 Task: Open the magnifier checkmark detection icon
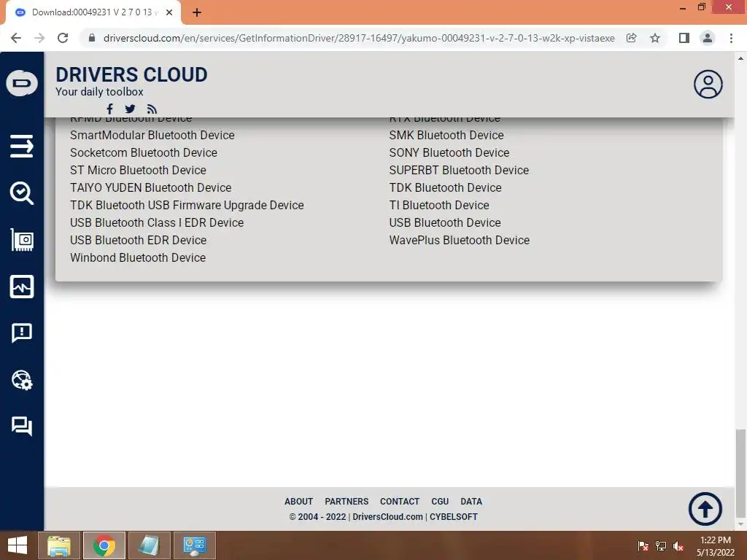[22, 192]
